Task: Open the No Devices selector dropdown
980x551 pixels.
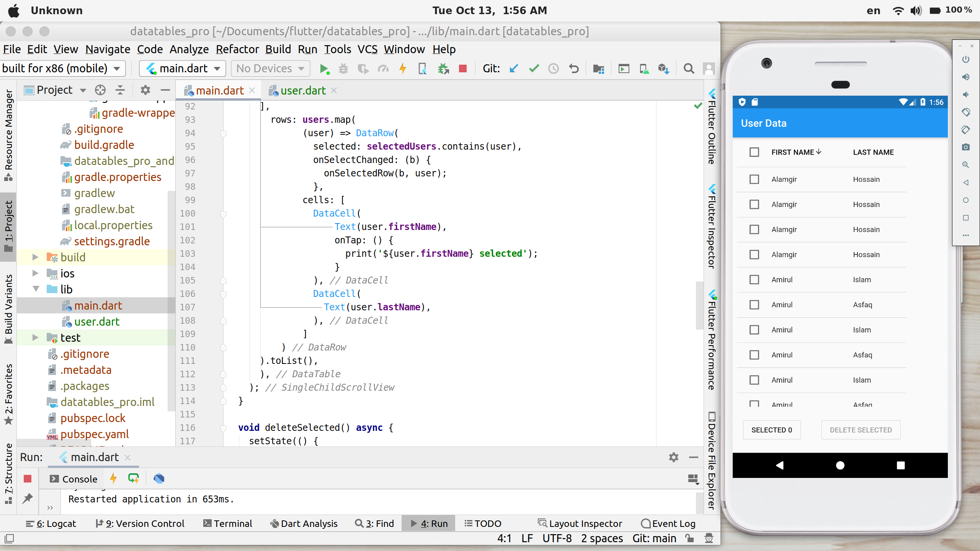Action: pyautogui.click(x=270, y=69)
